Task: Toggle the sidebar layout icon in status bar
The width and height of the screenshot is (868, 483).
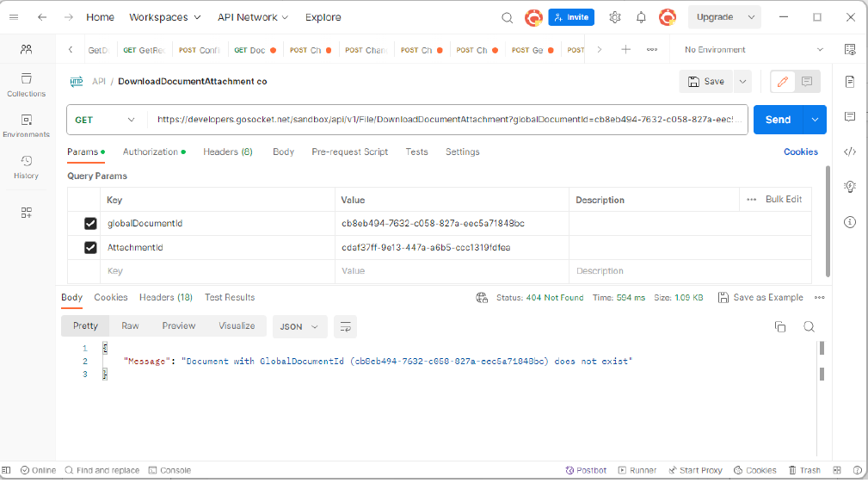Action: [x=6, y=470]
